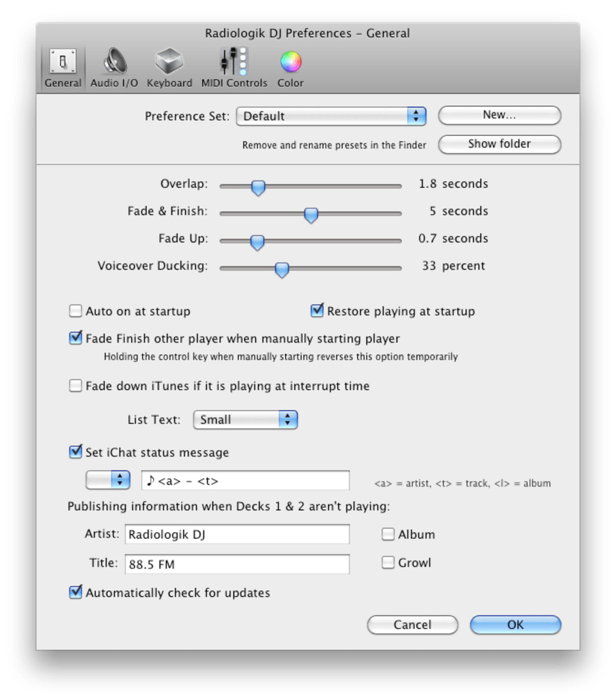
Task: Enable the Growl checkbox
Action: pyautogui.click(x=388, y=562)
